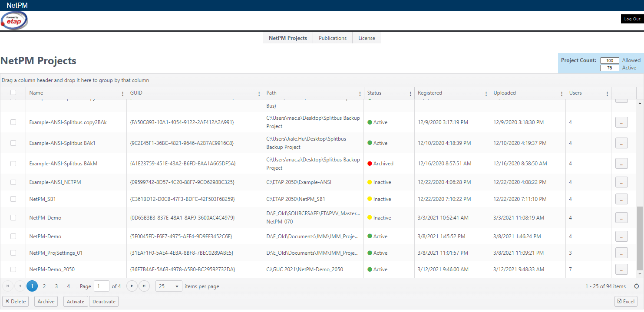
Task: Open options for Example-ANSI-Splitbus BAkM
Action: (621, 164)
